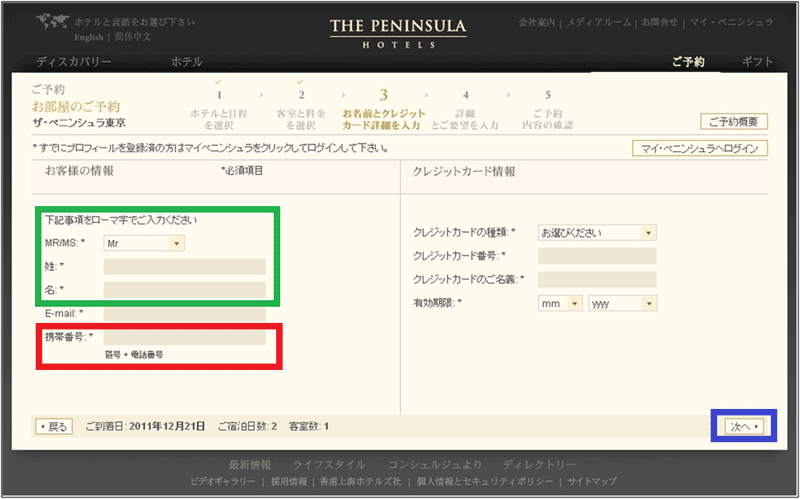This screenshot has width=800, height=499.
Task: Click the world map language icon
Action: tap(53, 22)
